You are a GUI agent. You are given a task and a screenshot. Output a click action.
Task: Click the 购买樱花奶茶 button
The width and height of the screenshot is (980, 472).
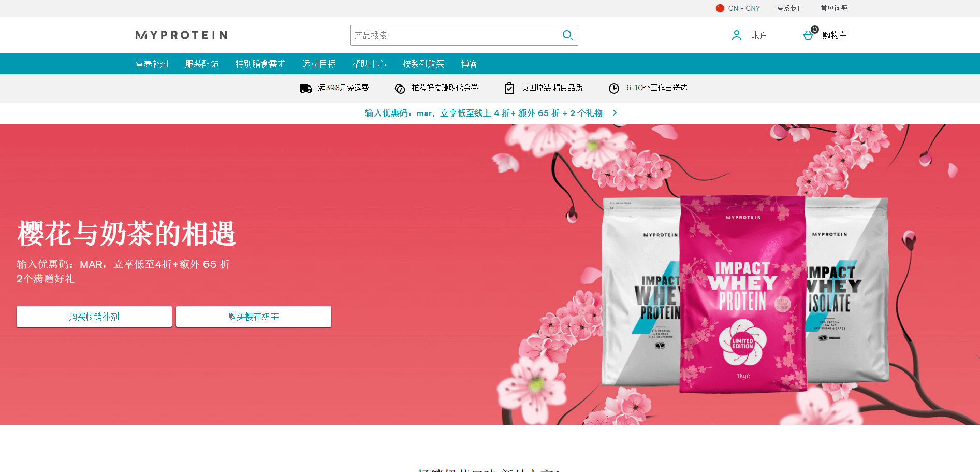coord(254,317)
